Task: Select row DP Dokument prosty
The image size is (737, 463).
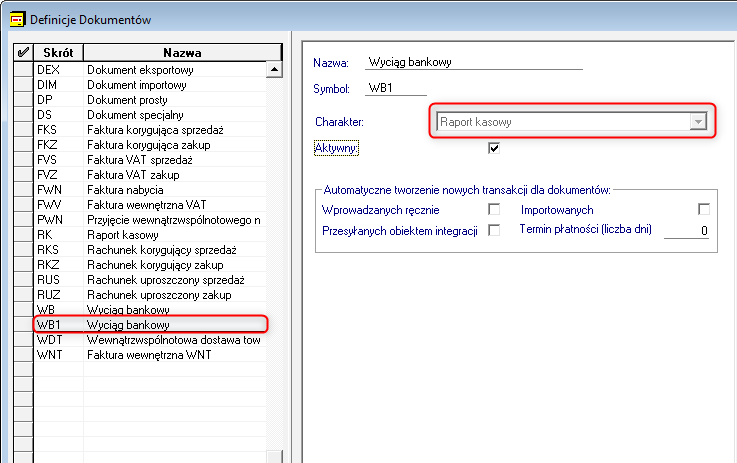Action: coord(150,100)
